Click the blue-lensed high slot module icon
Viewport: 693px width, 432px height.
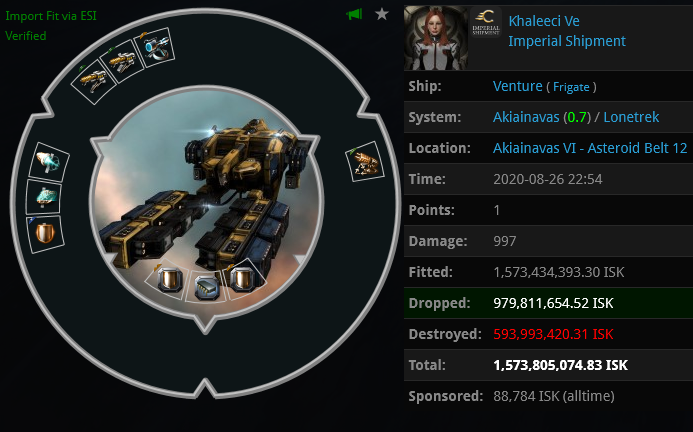pos(155,47)
